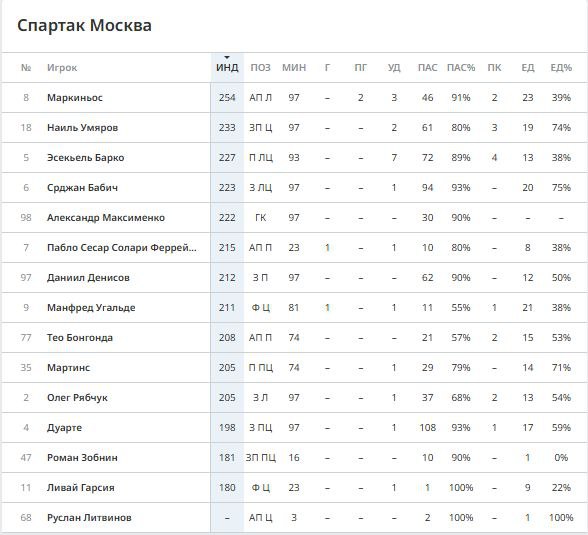Open player Наиль Умяров
This screenshot has width=588, height=535.
tap(82, 127)
